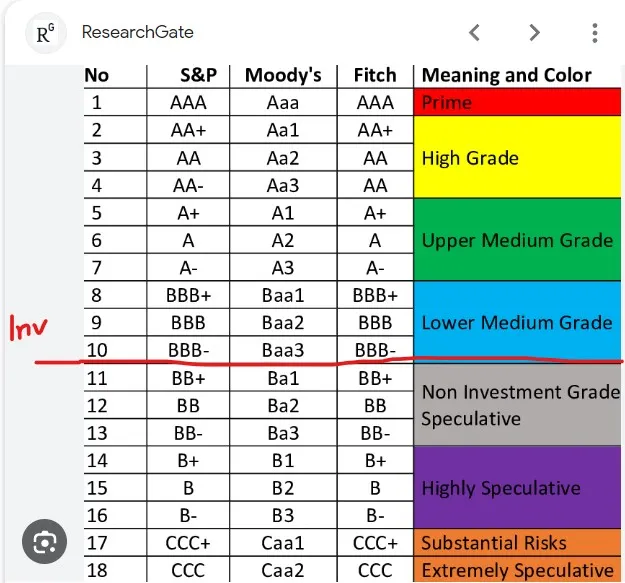Click the Moody's column header
Viewport: 625px width, 583px height.
[283, 75]
